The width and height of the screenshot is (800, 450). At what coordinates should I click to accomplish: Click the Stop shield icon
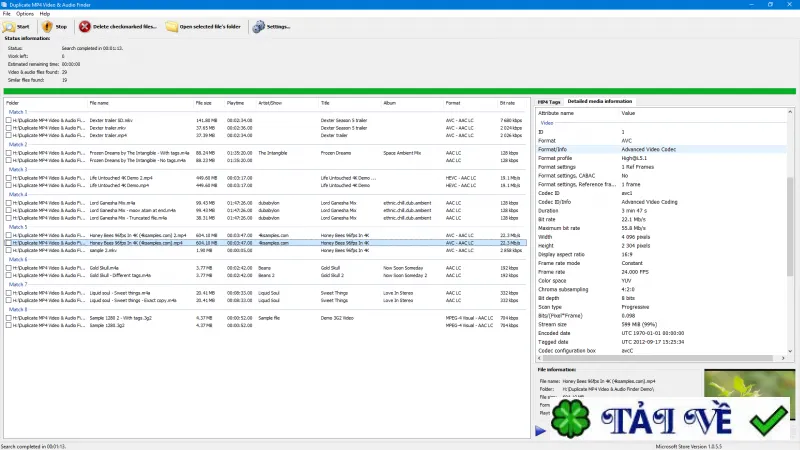coord(47,27)
